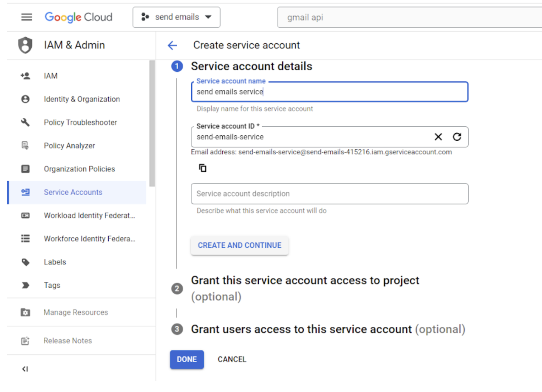Click the back arrow beside Create service account

tap(173, 45)
